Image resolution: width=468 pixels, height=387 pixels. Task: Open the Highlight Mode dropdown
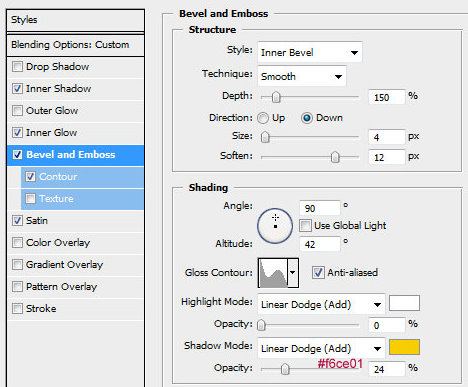321,304
